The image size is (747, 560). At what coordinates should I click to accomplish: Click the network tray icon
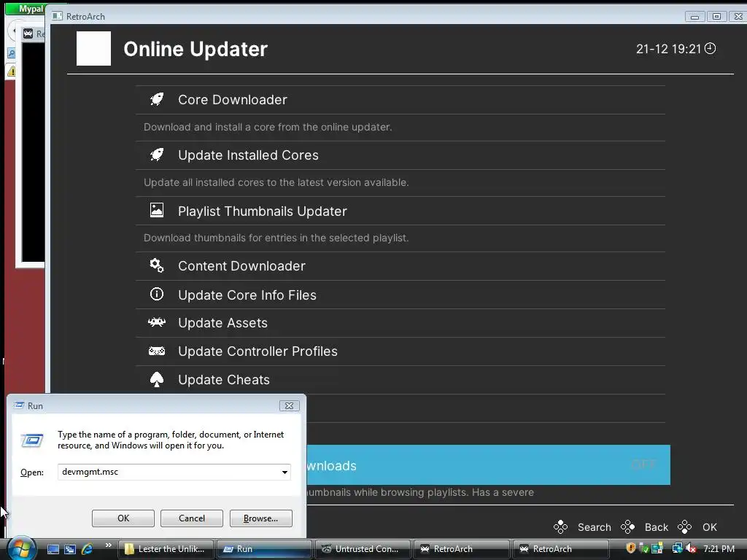(x=677, y=548)
